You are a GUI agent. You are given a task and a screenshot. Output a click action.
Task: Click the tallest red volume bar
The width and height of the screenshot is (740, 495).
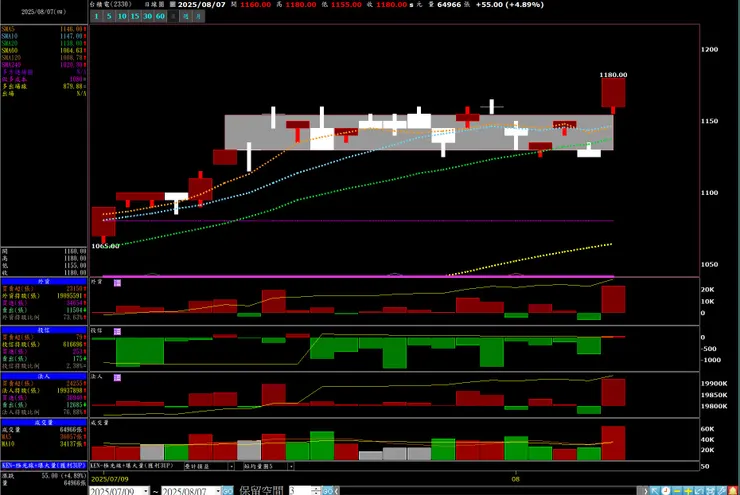click(613, 443)
